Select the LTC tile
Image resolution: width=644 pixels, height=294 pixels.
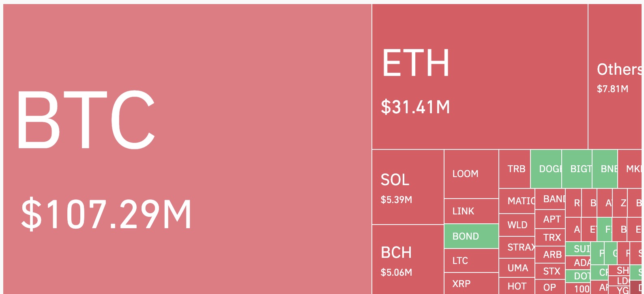(471, 260)
